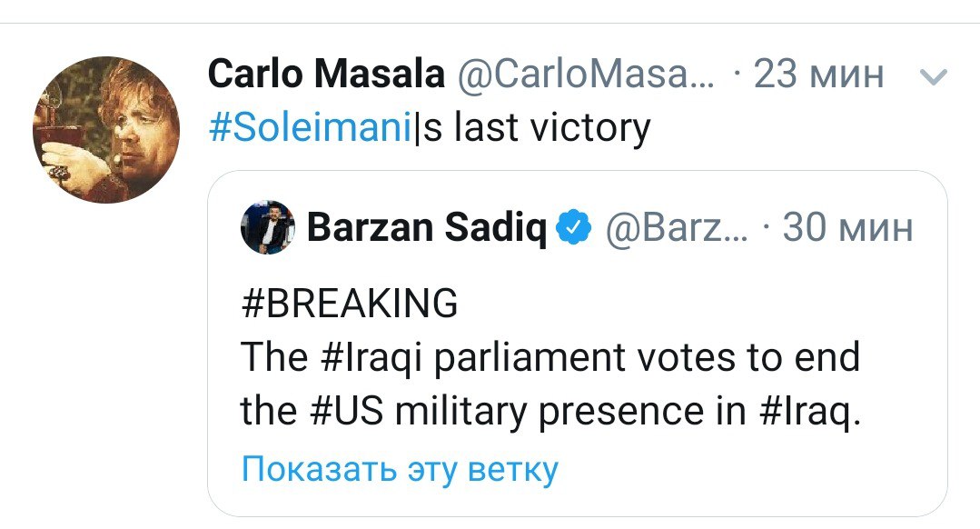The image size is (980, 529).
Task: Click "Показать эту ветку" to show thread
Action: pos(399,469)
